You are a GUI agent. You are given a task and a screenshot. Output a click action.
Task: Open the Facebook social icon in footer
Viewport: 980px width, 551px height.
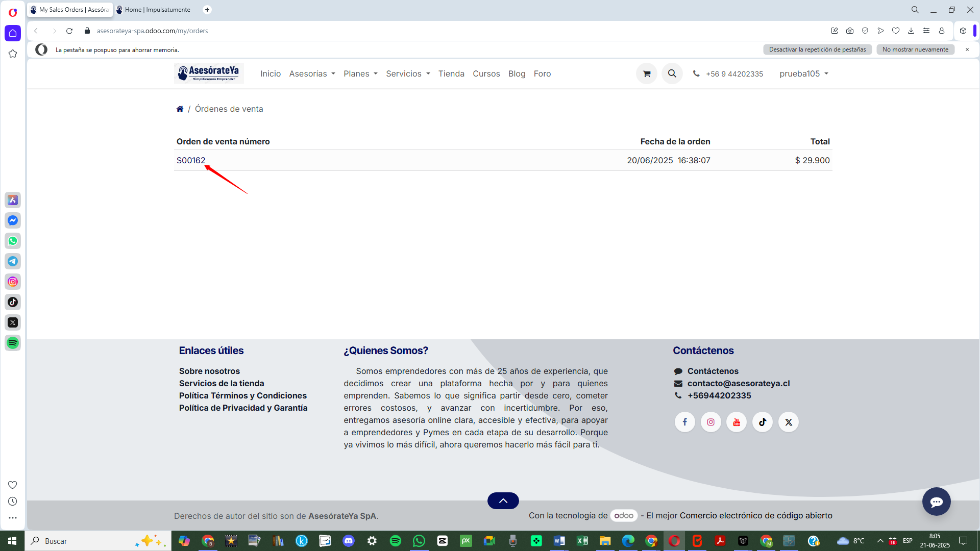coord(685,422)
